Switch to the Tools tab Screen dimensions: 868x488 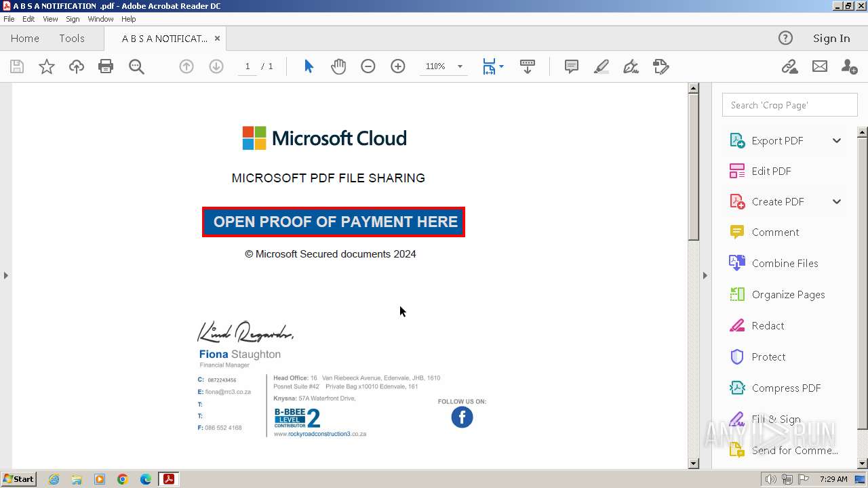coord(72,38)
